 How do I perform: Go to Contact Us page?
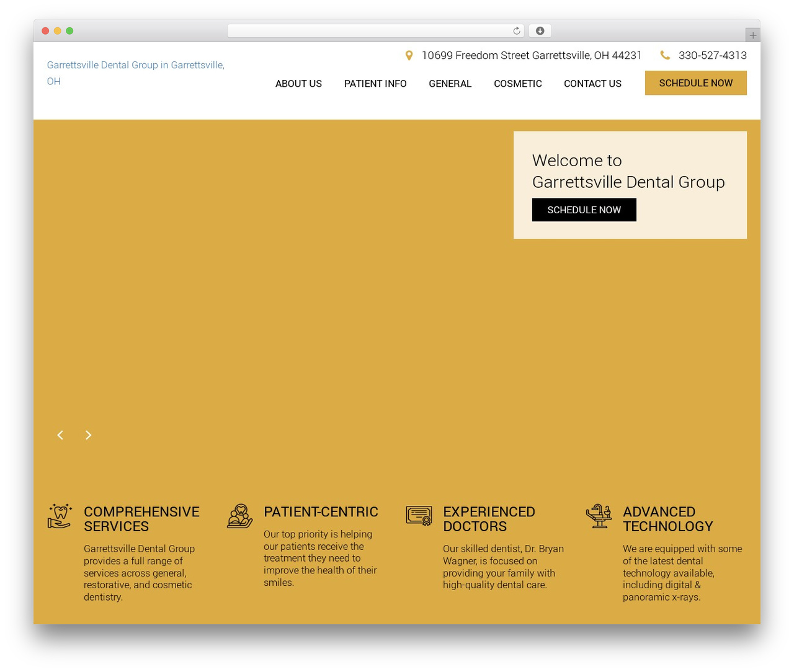[592, 84]
